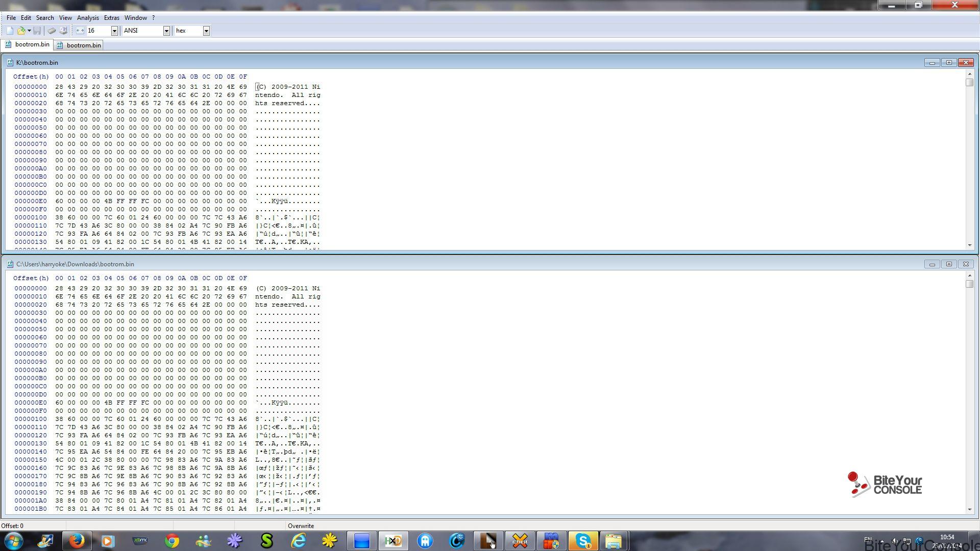
Task: Click 'ntendo. All rig' text in the K:\bootrom.bin pane
Action: 288,95
